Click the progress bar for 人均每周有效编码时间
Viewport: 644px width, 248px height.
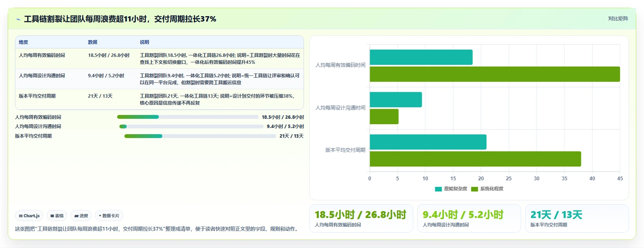click(x=188, y=117)
